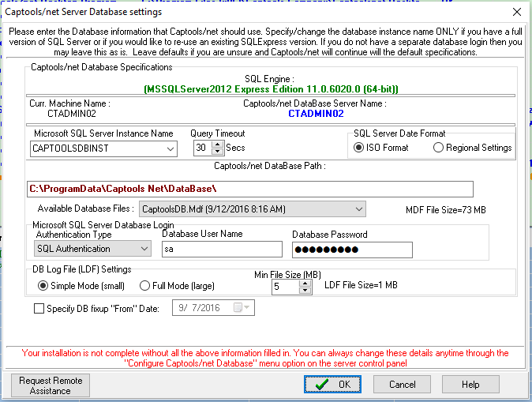Image resolution: width=532 pixels, height=402 pixels.
Task: Enable Specify DB fixup From Date checkbox
Action: (x=39, y=309)
